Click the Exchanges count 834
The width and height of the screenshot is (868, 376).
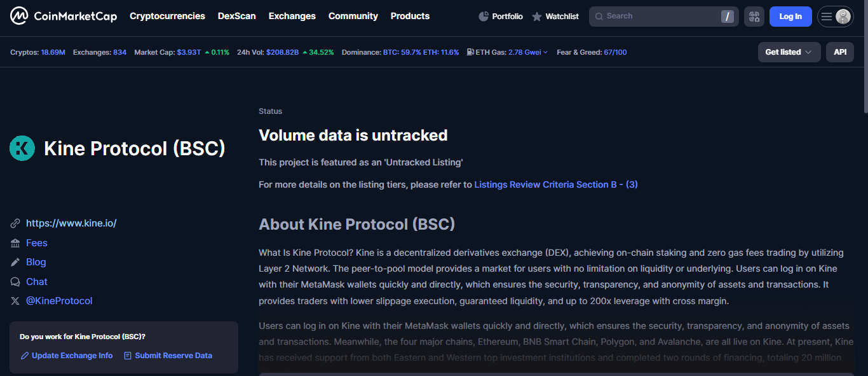119,52
